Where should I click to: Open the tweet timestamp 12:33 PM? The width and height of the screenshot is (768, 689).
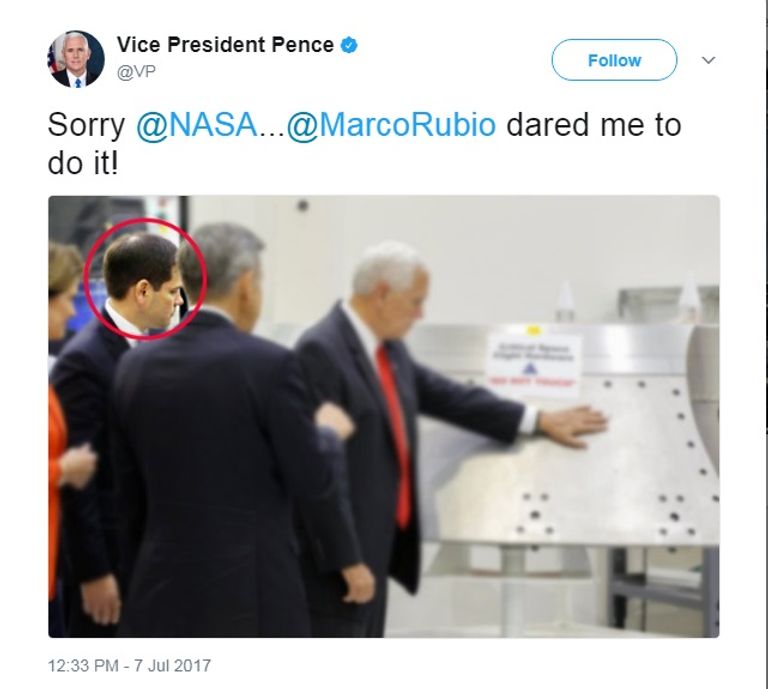(x=83, y=665)
